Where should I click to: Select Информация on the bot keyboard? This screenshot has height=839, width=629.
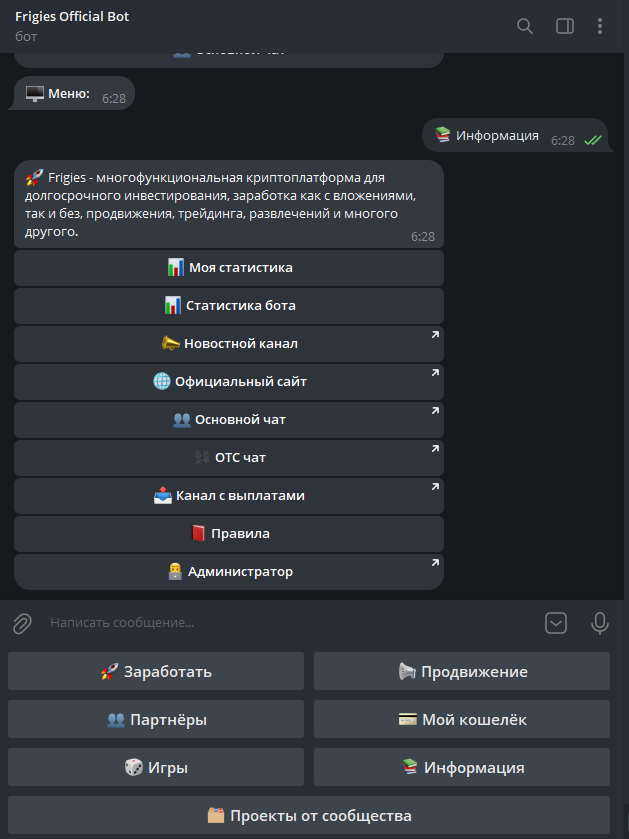click(x=462, y=767)
